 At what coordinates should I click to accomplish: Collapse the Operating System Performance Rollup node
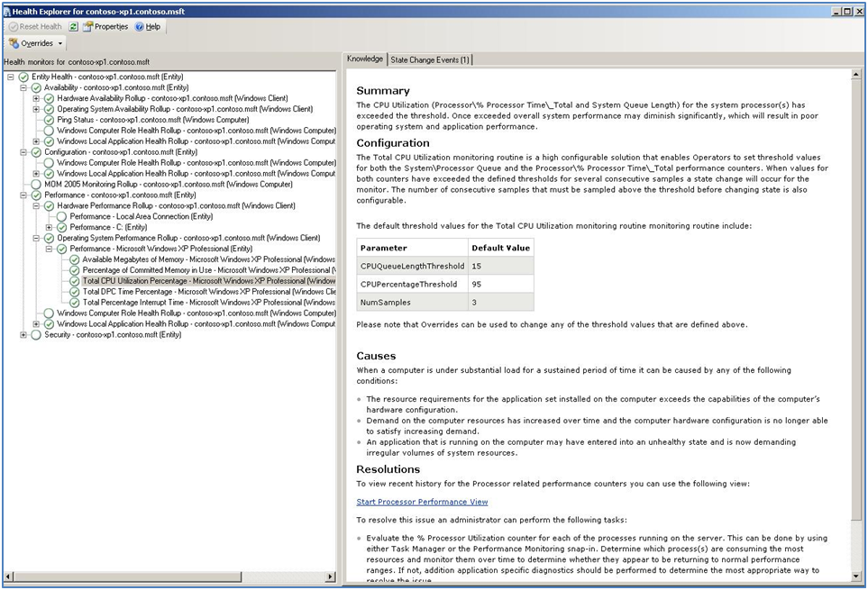click(36, 238)
